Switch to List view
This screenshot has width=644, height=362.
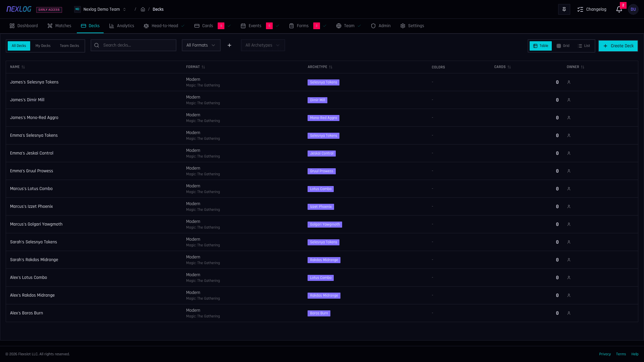click(x=584, y=46)
